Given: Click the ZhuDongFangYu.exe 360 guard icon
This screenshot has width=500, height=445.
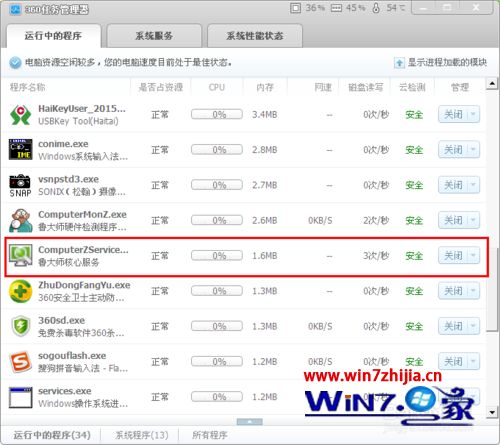Looking at the screenshot, I should [x=21, y=291].
